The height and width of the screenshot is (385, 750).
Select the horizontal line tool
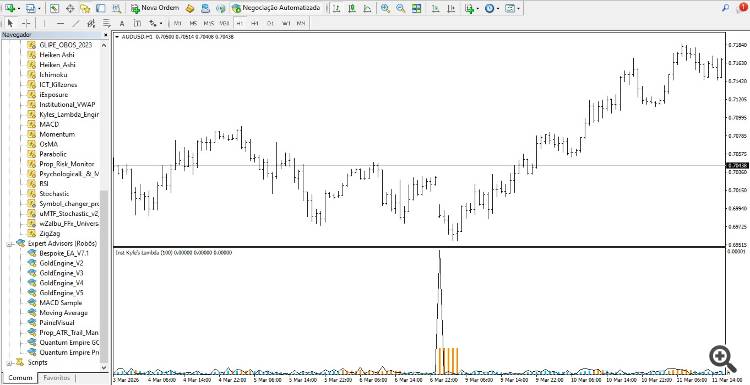click(60, 23)
